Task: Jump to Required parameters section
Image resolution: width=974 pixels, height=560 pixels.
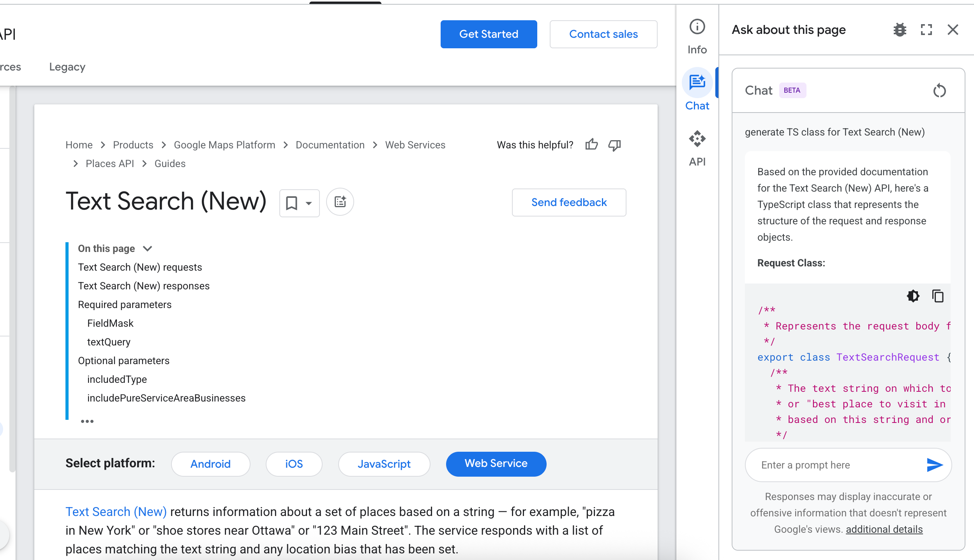Action: [x=125, y=305]
